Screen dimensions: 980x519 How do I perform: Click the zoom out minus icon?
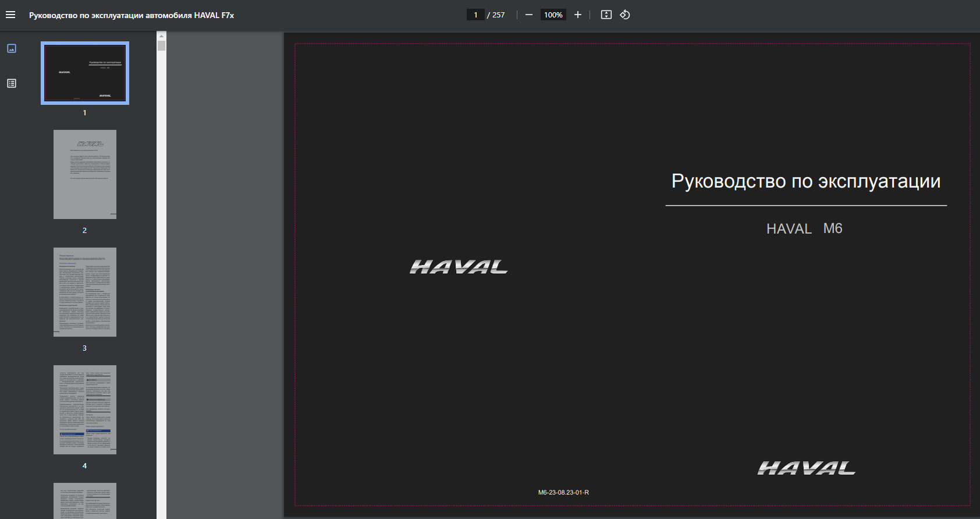click(x=528, y=15)
